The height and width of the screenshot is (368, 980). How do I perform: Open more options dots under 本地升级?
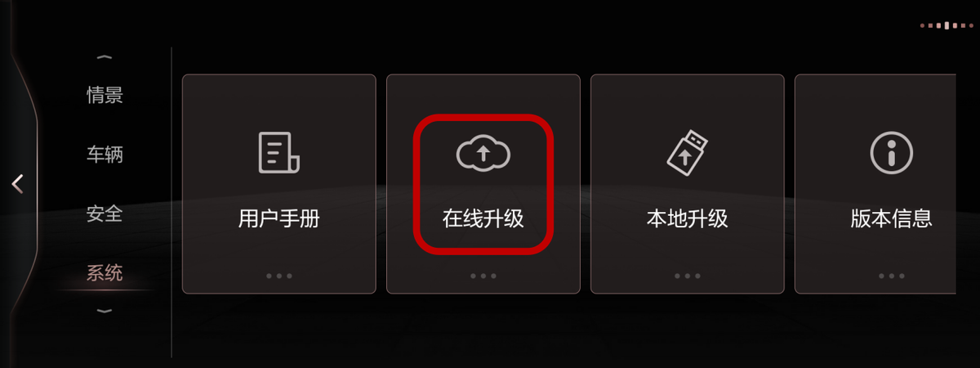[x=687, y=276]
